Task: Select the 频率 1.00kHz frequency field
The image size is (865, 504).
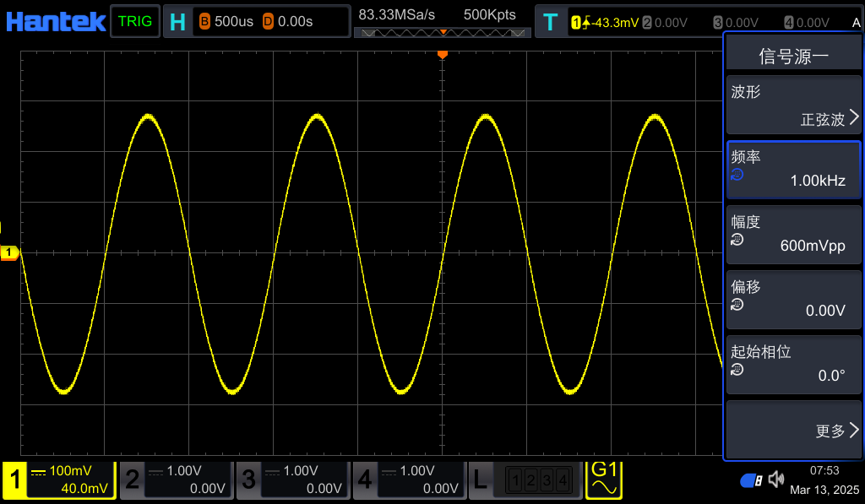Action: point(792,170)
